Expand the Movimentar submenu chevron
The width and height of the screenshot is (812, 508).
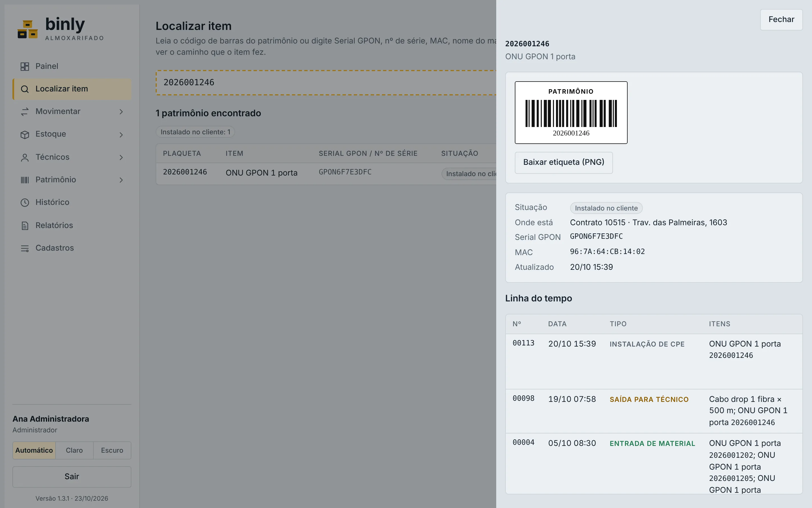[x=121, y=111]
